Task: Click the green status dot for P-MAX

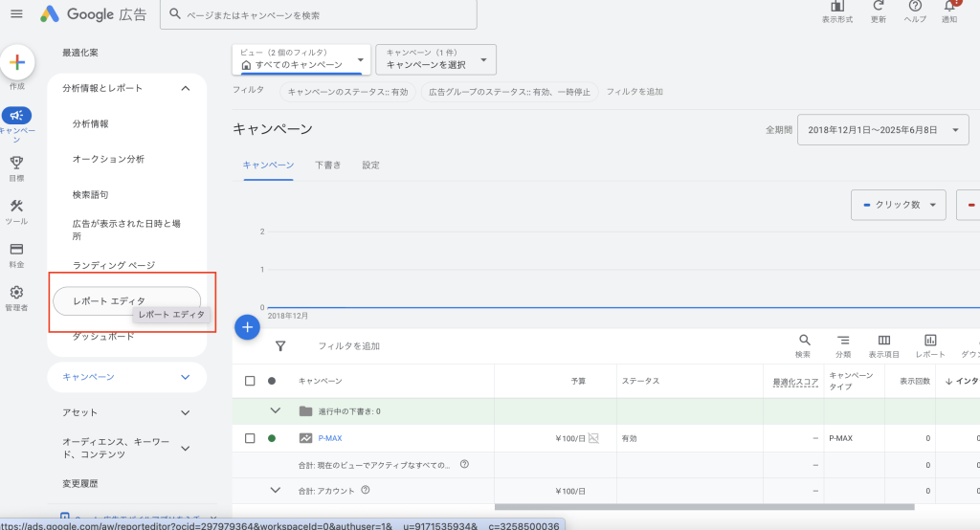Action: click(272, 438)
